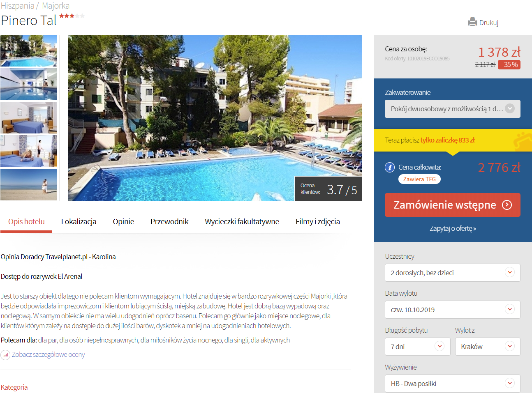
Task: Open the Uczestnicy participants dropdown
Action: click(x=453, y=273)
